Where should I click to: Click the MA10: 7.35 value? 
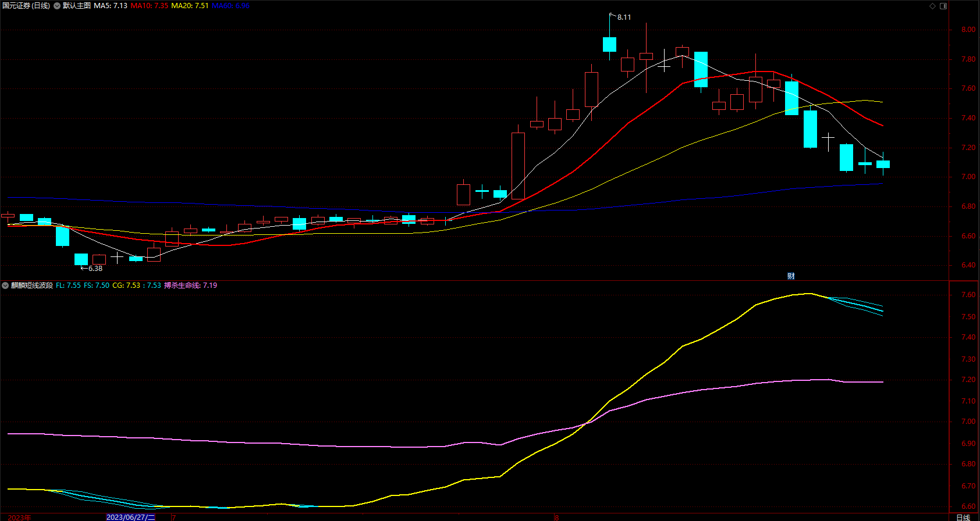tap(150, 6)
